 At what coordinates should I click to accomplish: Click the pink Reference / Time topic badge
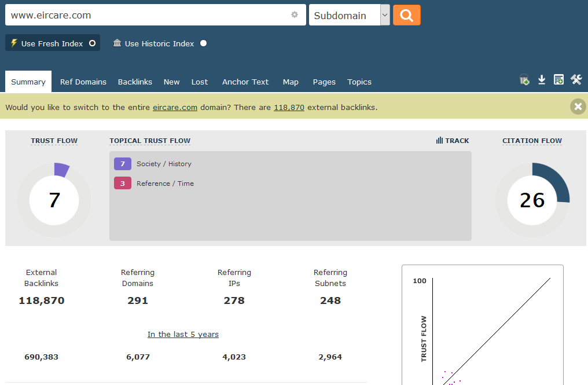click(x=123, y=184)
